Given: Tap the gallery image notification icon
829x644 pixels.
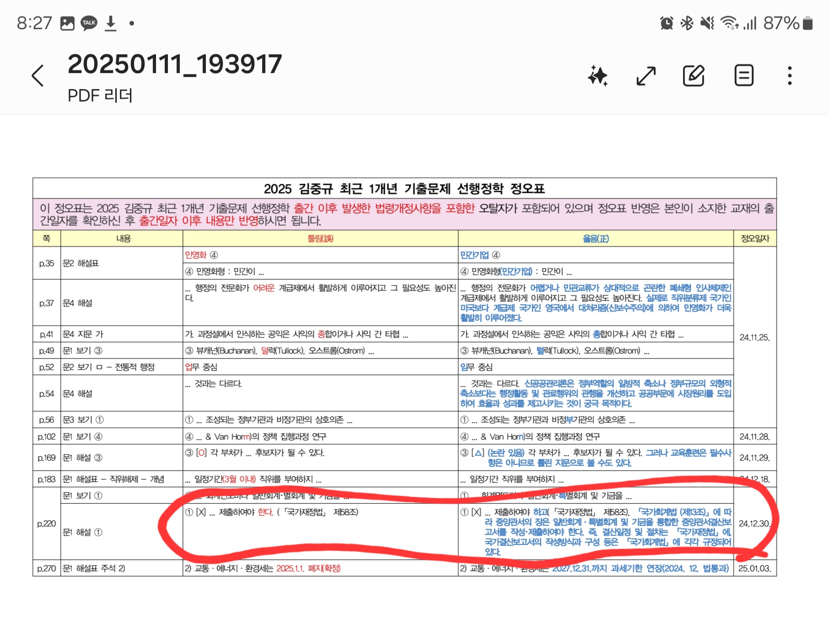Looking at the screenshot, I should (67, 23).
